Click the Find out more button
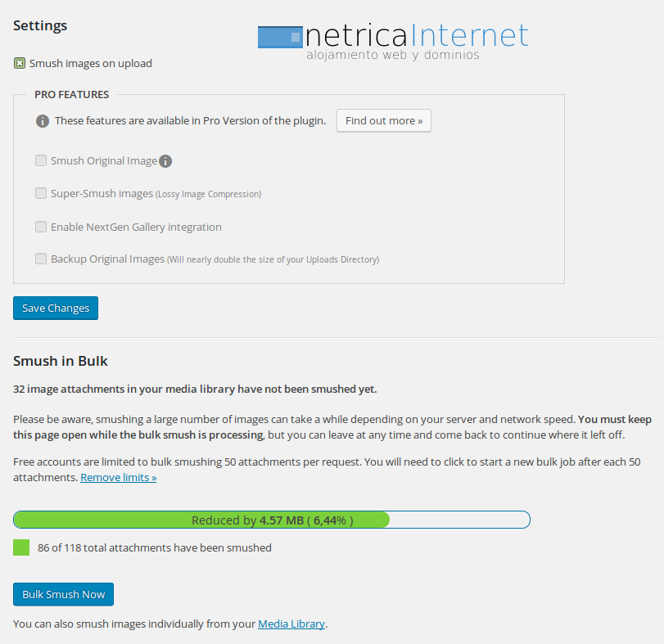Screen dimensions: 664x644 coord(384,120)
